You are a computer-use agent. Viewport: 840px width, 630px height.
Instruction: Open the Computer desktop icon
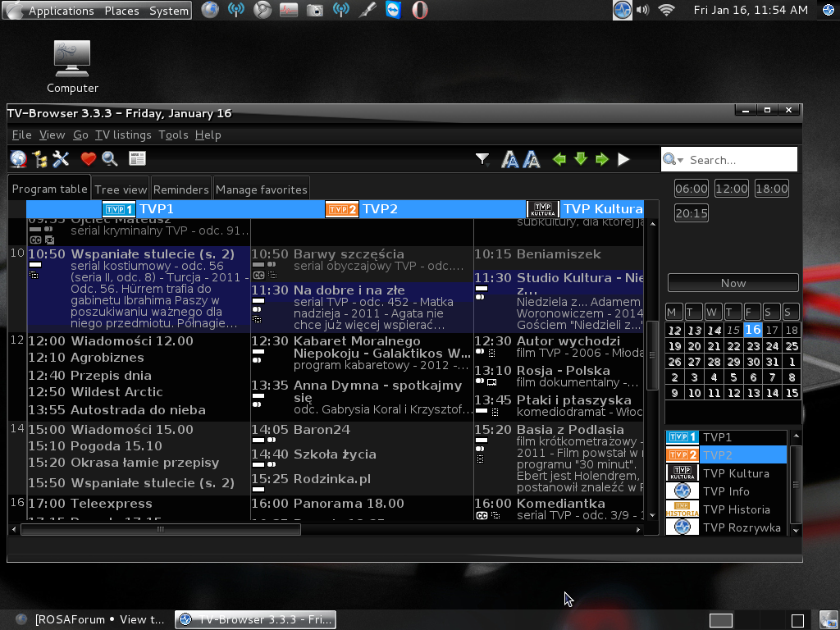tap(72, 67)
